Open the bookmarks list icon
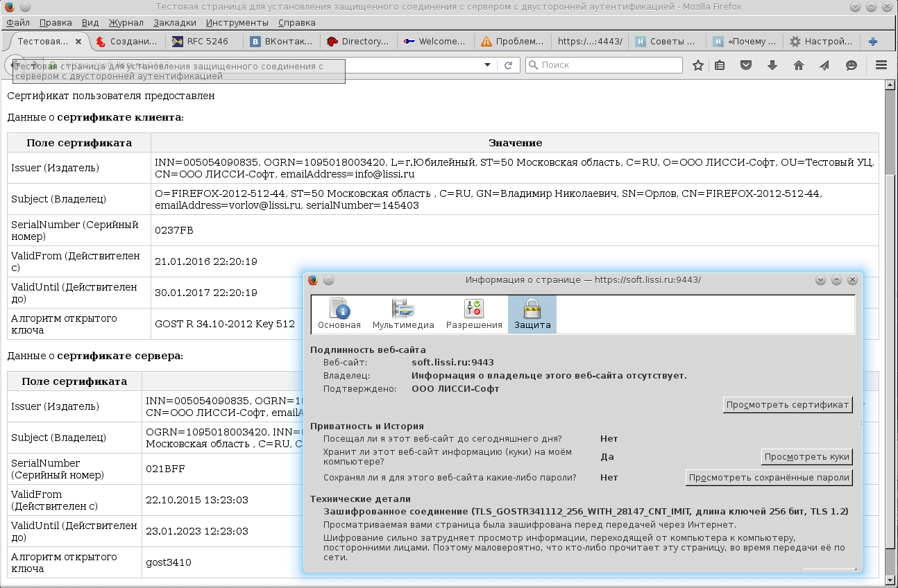Viewport: 898px width, 588px height. click(720, 65)
